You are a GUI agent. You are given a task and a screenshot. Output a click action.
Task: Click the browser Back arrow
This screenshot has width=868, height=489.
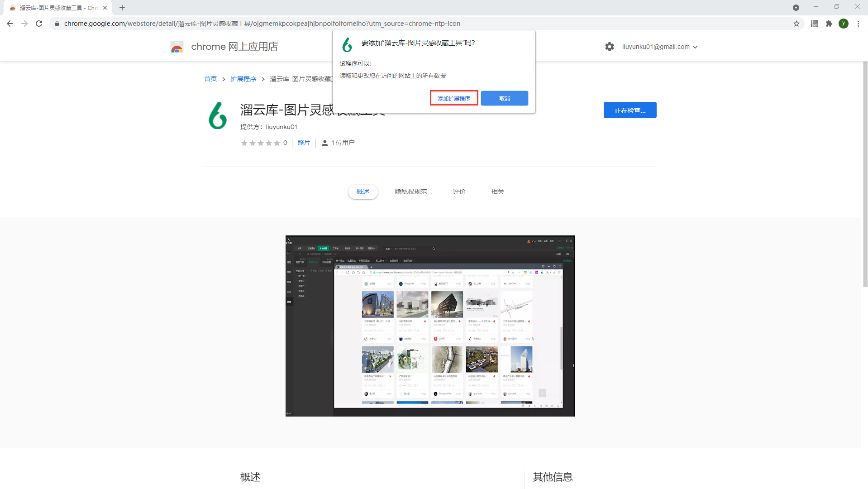(10, 24)
